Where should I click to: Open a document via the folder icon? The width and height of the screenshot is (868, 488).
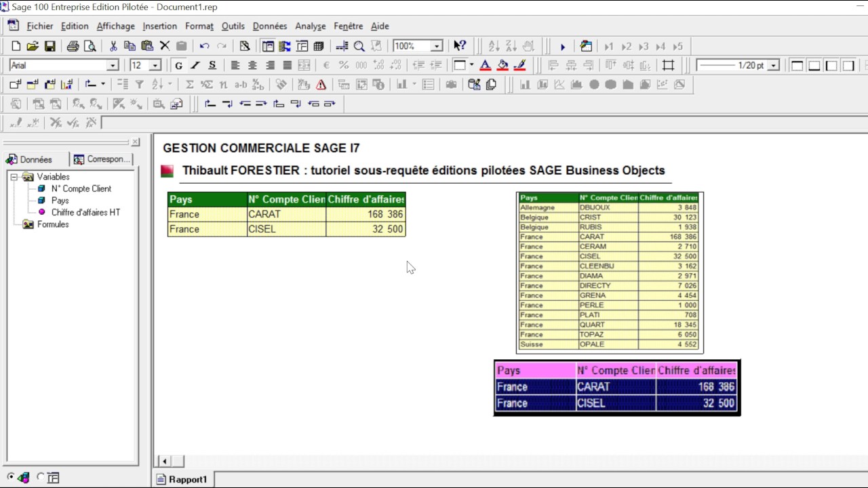pyautogui.click(x=33, y=46)
